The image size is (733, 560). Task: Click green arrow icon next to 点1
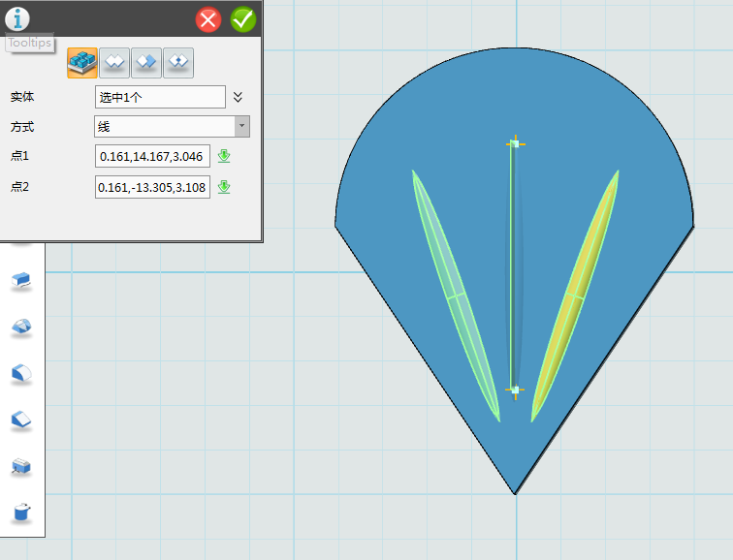point(224,156)
